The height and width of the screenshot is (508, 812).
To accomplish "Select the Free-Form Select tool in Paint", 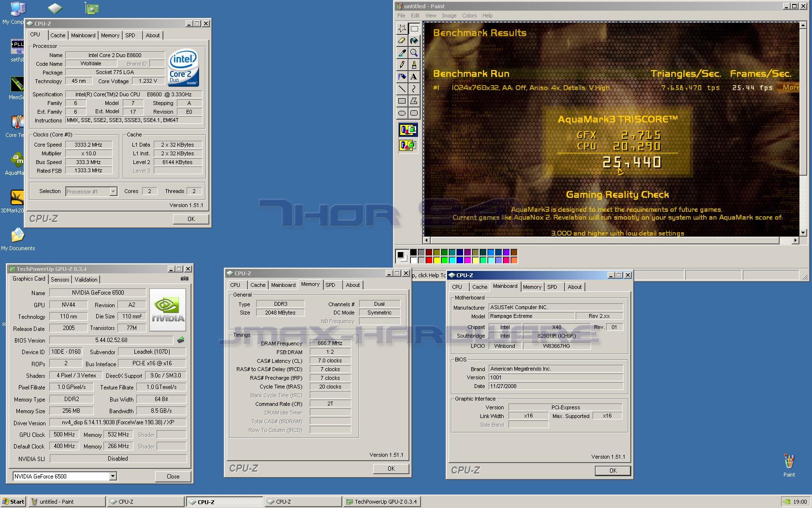I will click(402, 29).
